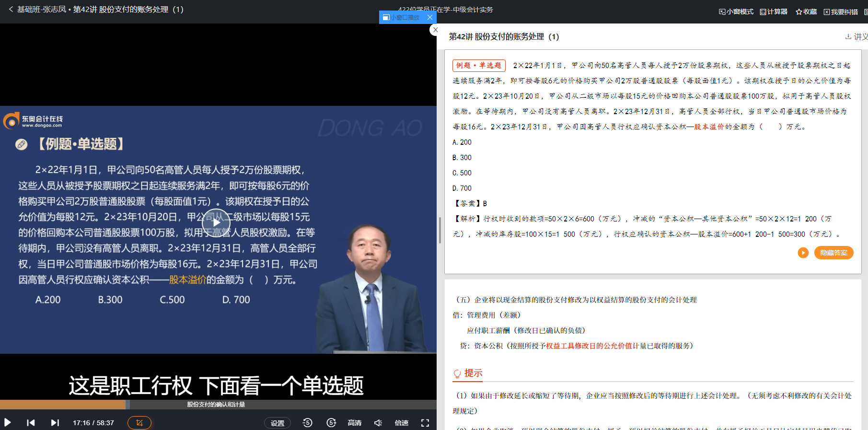
Task: Open the 倍速 playback speed menu
Action: [x=402, y=422]
